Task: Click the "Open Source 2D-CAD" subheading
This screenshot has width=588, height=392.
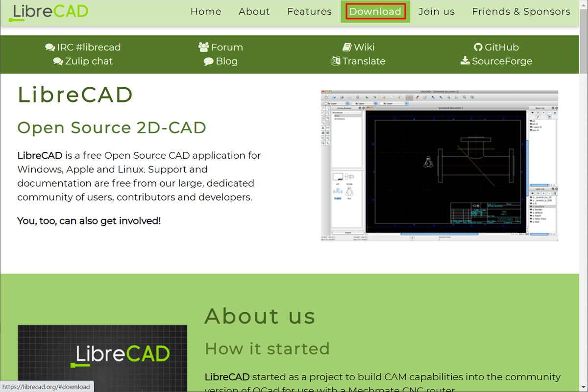Action: coord(112,127)
